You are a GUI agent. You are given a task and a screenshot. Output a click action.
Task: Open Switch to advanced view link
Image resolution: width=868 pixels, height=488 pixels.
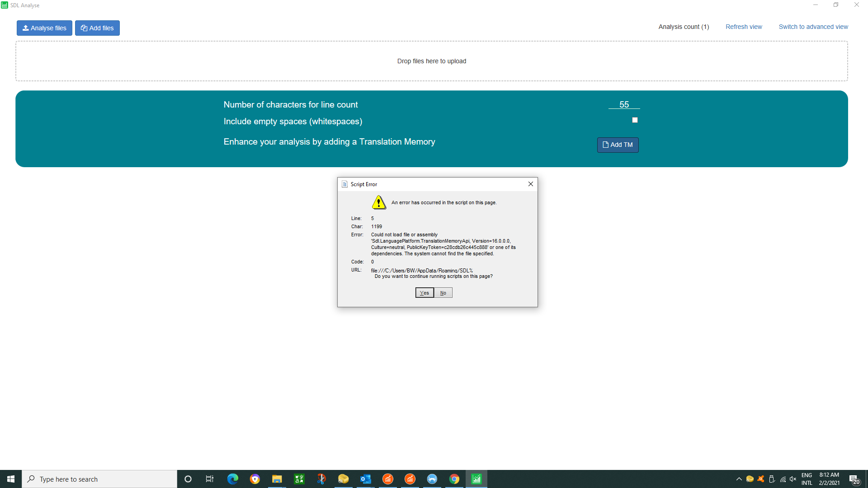(813, 27)
